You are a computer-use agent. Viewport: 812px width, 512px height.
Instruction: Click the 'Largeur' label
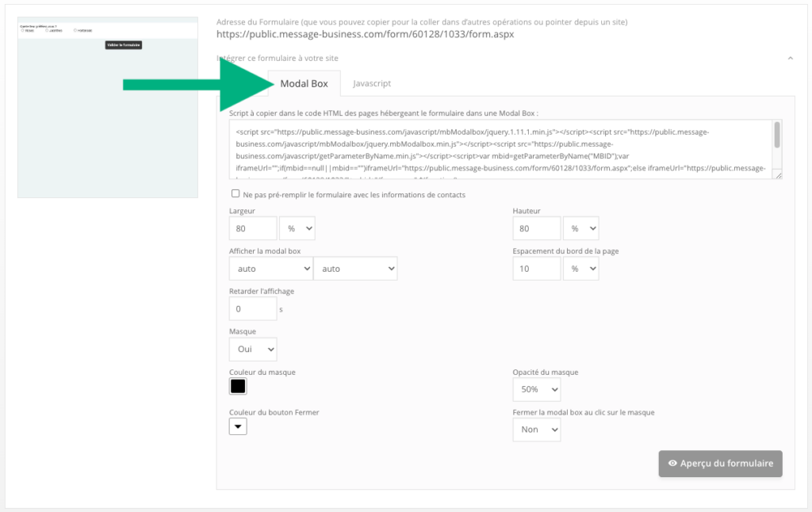tap(242, 211)
